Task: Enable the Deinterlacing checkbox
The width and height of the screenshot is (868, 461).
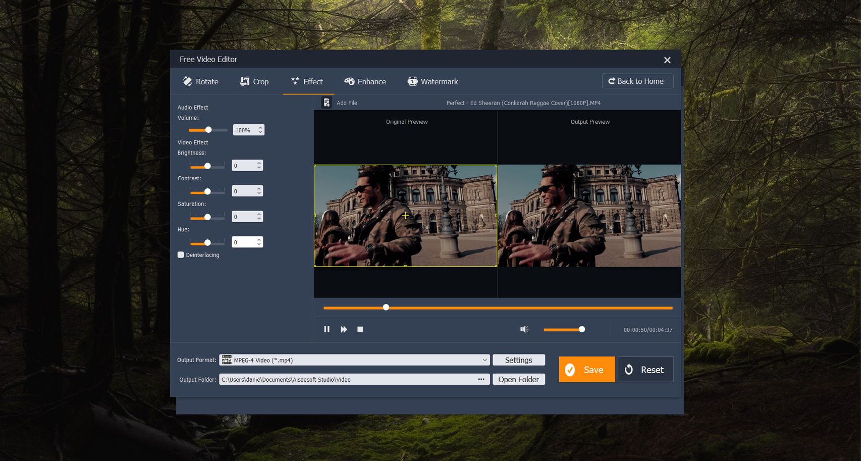Action: [181, 255]
